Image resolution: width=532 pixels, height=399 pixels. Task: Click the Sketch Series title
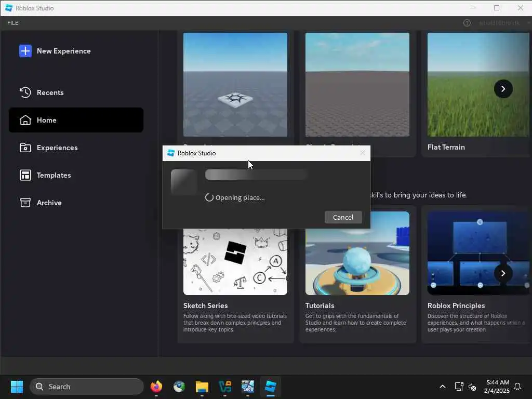(x=205, y=305)
